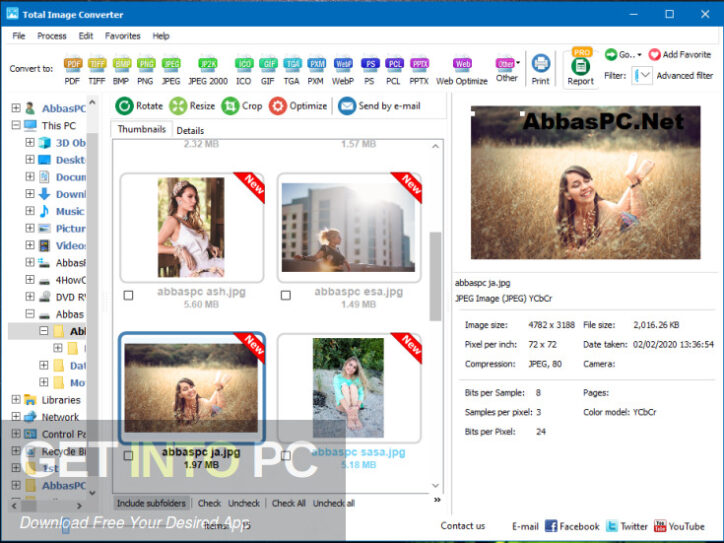Click the Optimize tool
724x543 pixels.
(x=298, y=106)
